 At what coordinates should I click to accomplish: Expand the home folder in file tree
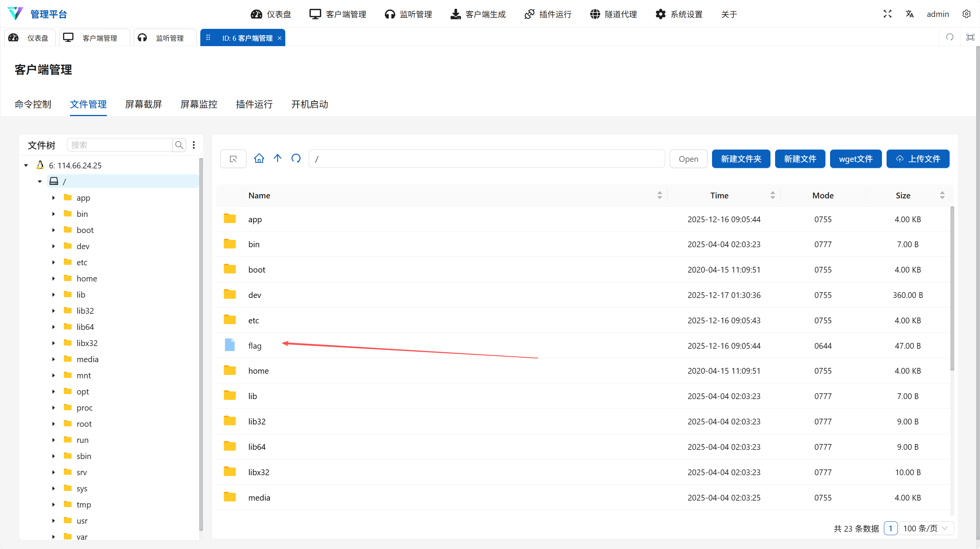53,278
